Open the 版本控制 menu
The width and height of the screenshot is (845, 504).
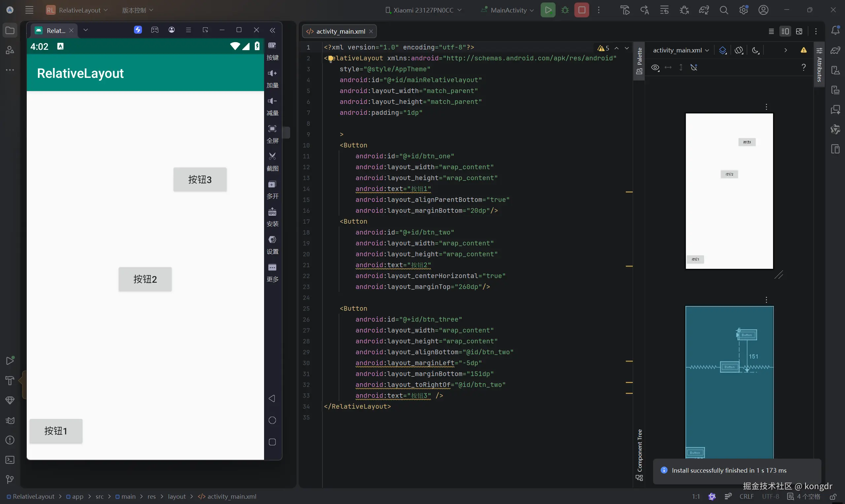point(138,10)
